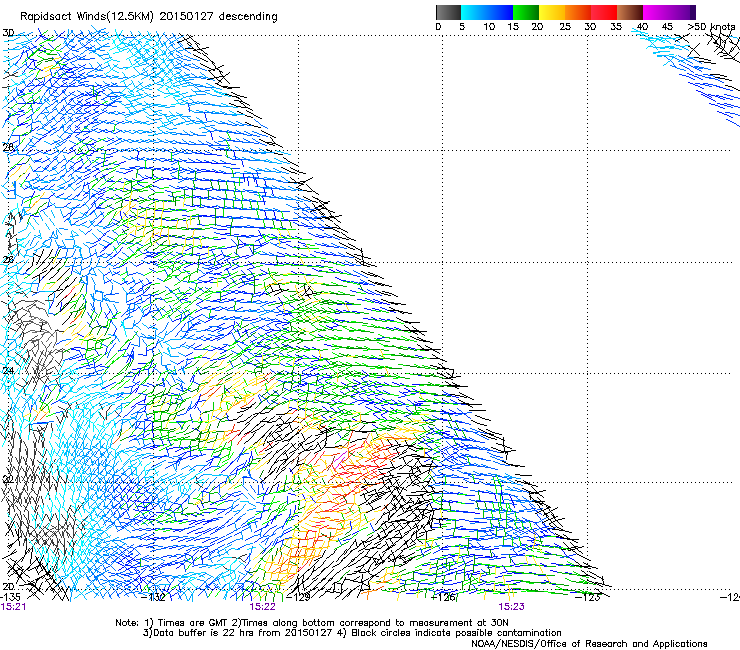Click the 15:22 purple time label
Screen dimensions: 740x650
[x=262, y=607]
